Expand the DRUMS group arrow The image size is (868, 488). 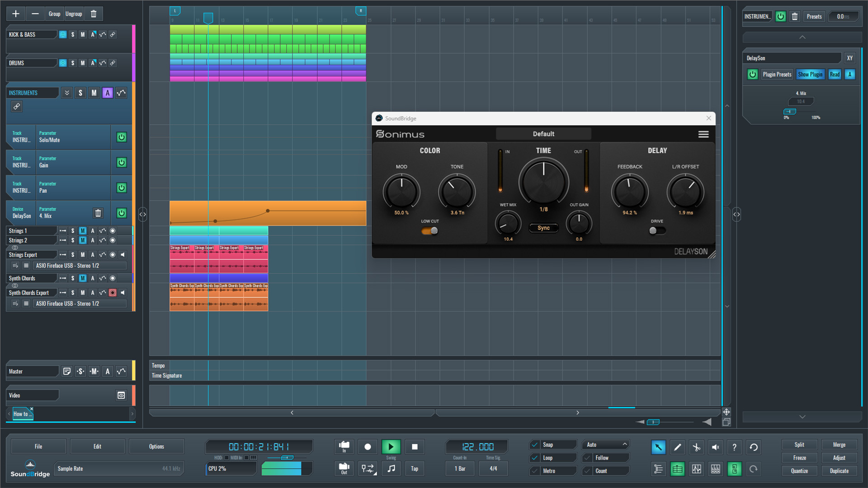click(x=63, y=63)
